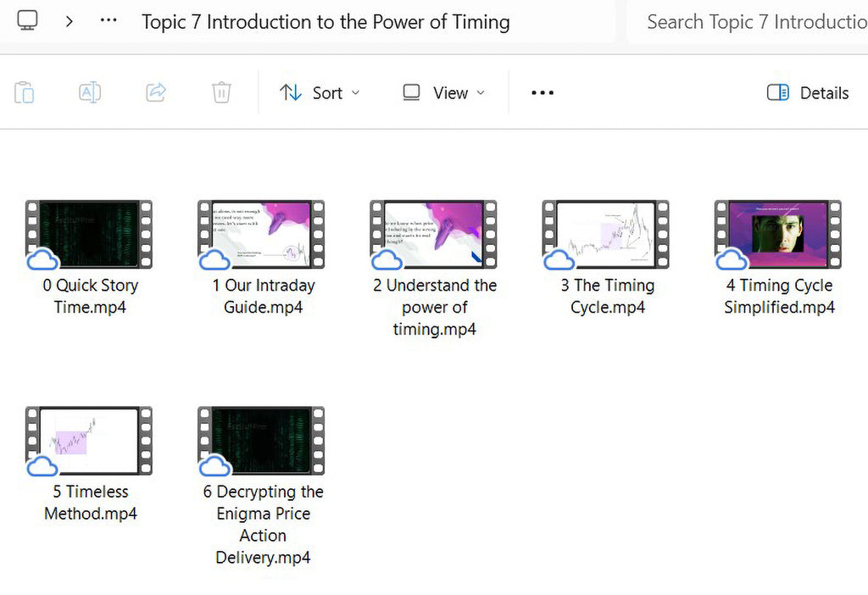The height and width of the screenshot is (595, 868).
Task: Click cloud sync icon on 0 Quick Story Time
Action: click(42, 259)
